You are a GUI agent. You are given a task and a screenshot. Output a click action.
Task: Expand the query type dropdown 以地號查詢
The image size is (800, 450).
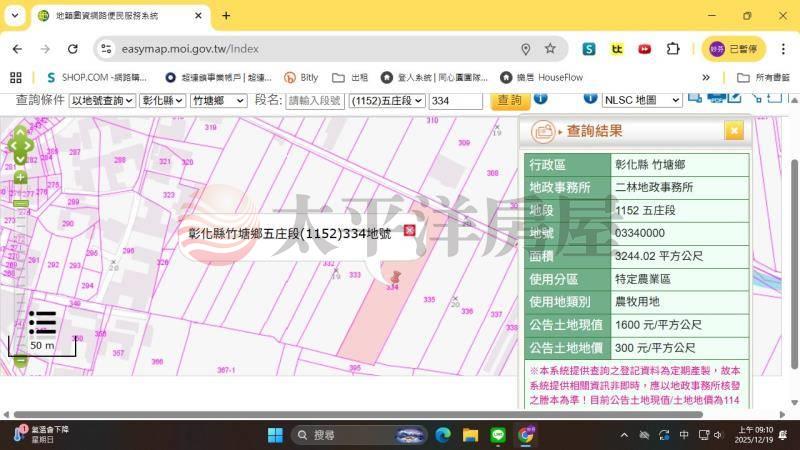tap(102, 100)
